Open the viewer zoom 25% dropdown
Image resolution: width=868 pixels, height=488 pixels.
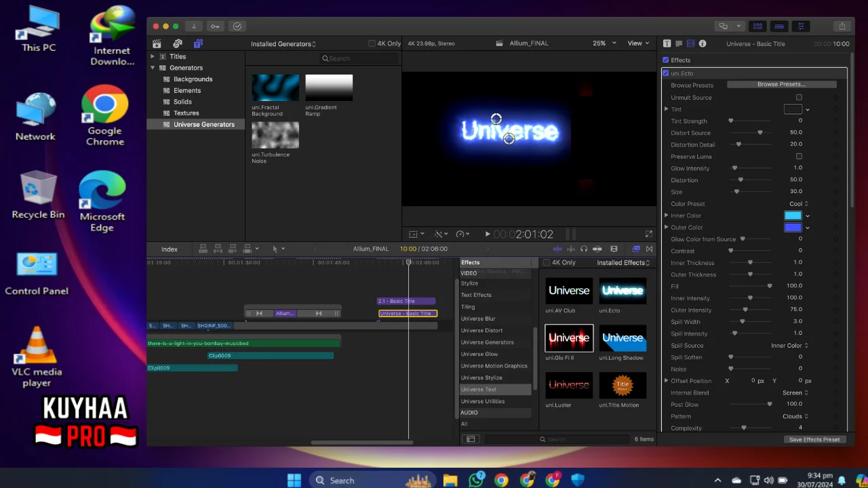[x=604, y=43]
